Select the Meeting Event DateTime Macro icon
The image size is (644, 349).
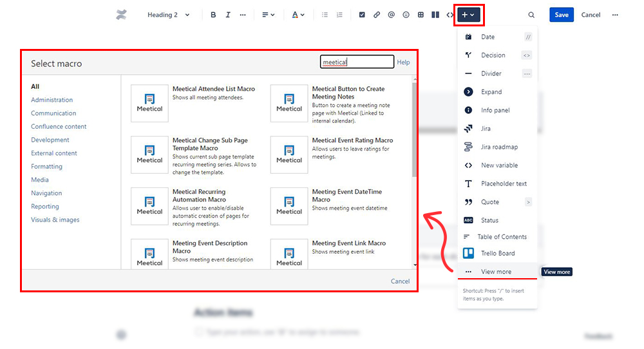289,206
